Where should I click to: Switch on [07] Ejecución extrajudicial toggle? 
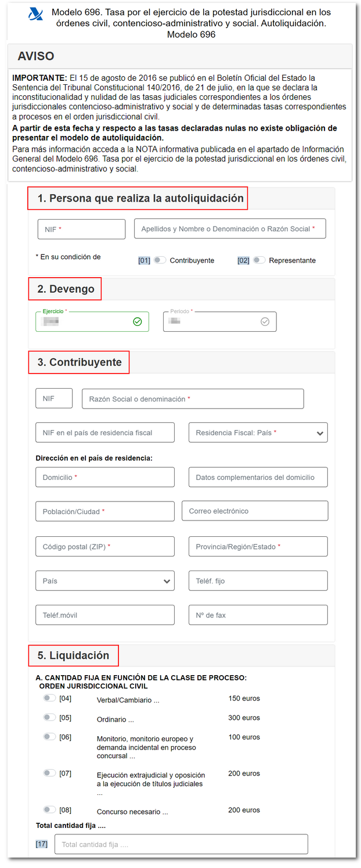[49, 773]
